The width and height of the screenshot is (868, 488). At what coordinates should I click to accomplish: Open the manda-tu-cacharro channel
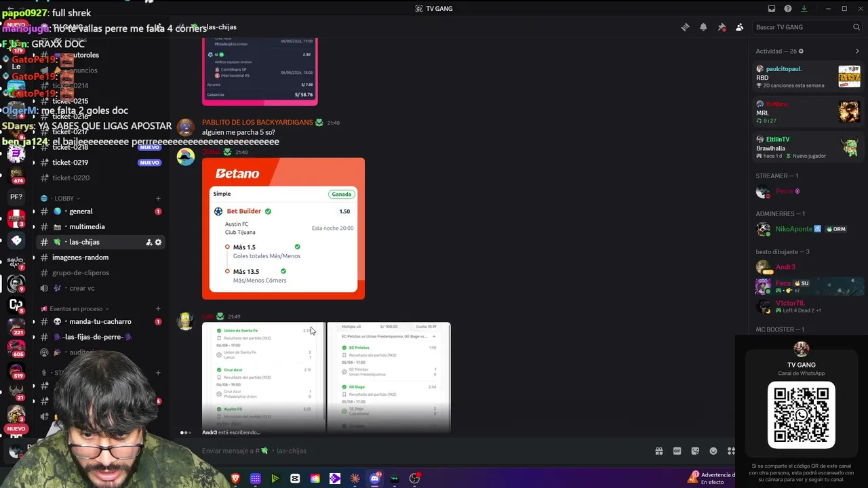pyautogui.click(x=100, y=322)
